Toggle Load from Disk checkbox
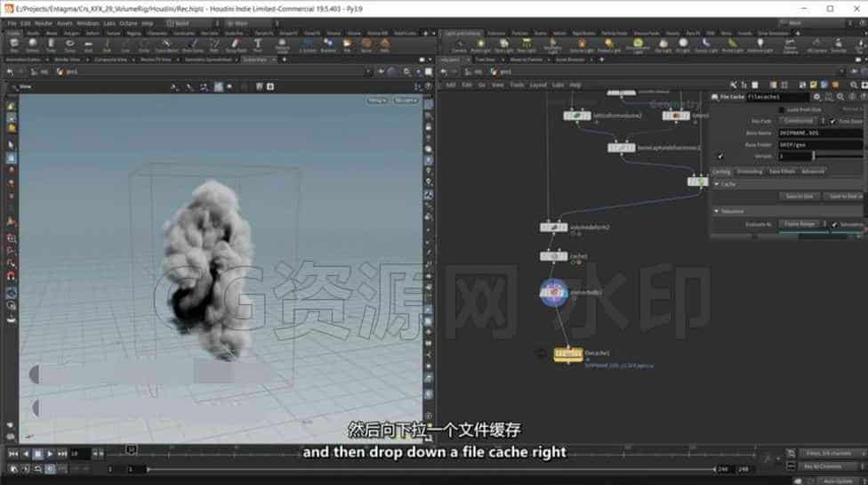This screenshot has width=868, height=485. point(782,109)
